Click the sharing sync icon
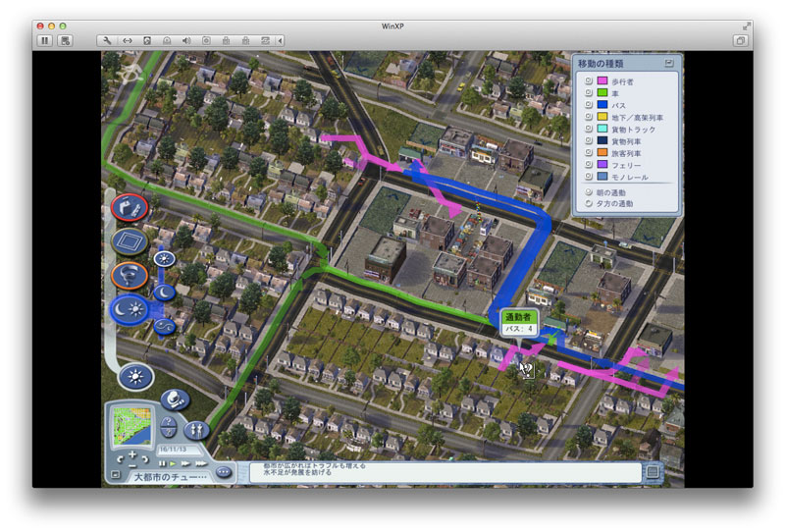 point(265,40)
